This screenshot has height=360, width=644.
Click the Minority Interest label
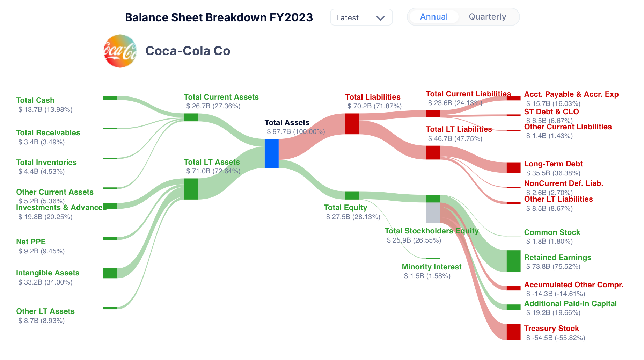pyautogui.click(x=432, y=267)
